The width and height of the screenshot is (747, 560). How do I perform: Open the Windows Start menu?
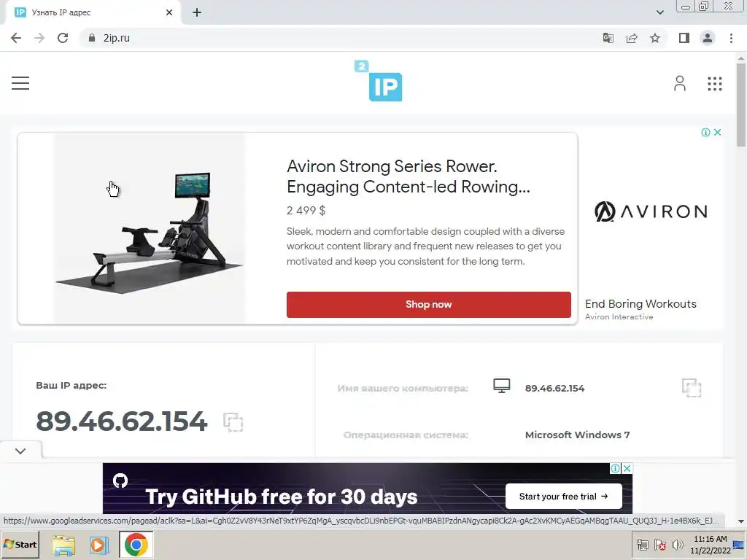click(20, 545)
